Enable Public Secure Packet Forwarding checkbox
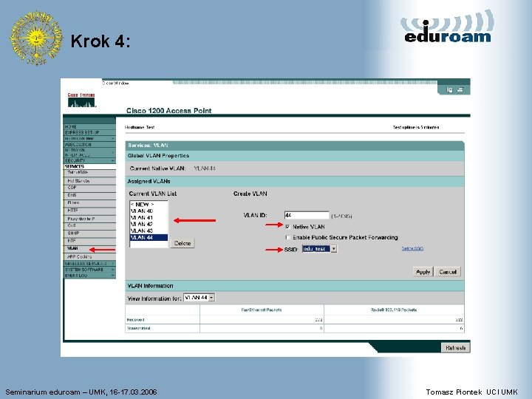532x399 pixels. [x=287, y=237]
